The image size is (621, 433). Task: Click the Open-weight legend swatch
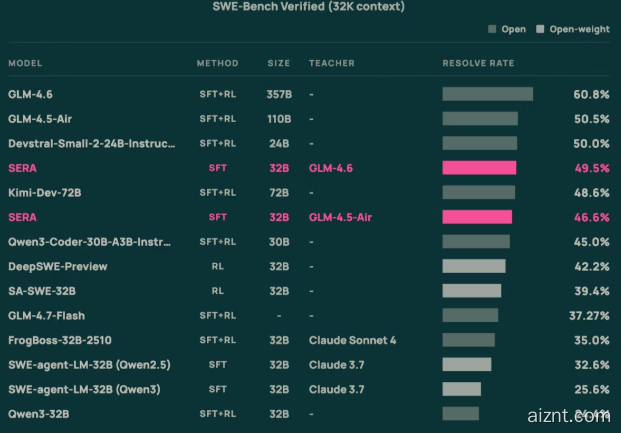(x=540, y=29)
